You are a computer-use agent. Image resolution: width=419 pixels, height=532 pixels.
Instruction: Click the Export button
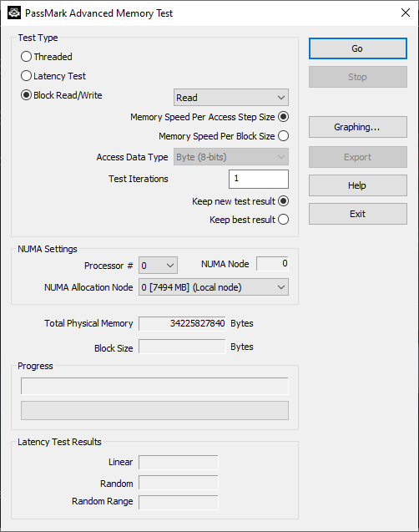[x=357, y=157]
